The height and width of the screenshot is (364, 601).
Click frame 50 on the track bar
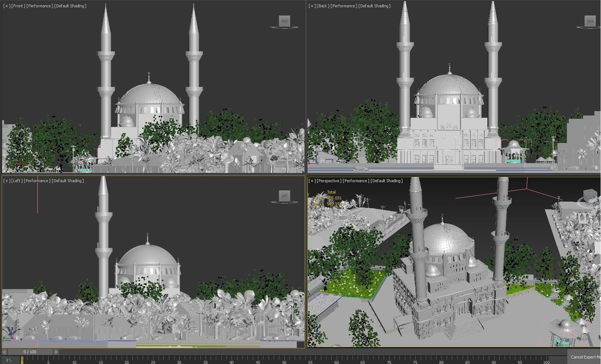tap(284, 360)
